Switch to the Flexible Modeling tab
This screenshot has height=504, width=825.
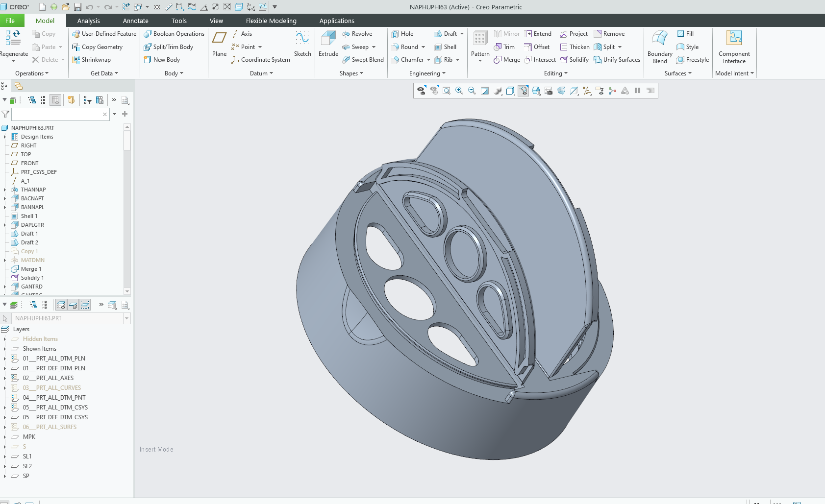tap(271, 21)
